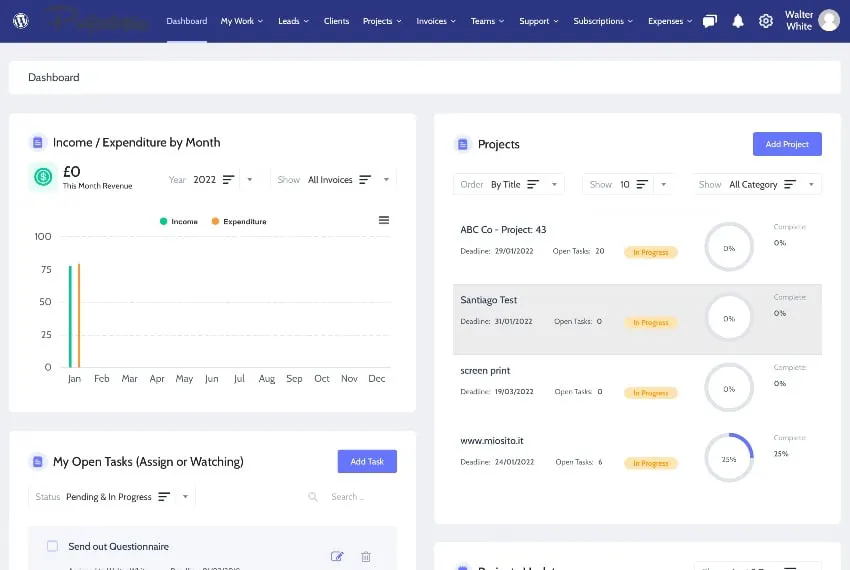This screenshot has height=570, width=850.
Task: Open the chat messages icon
Action: tap(710, 21)
